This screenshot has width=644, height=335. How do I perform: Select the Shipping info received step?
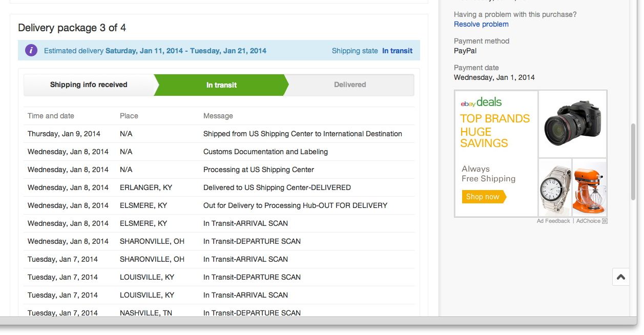click(89, 85)
